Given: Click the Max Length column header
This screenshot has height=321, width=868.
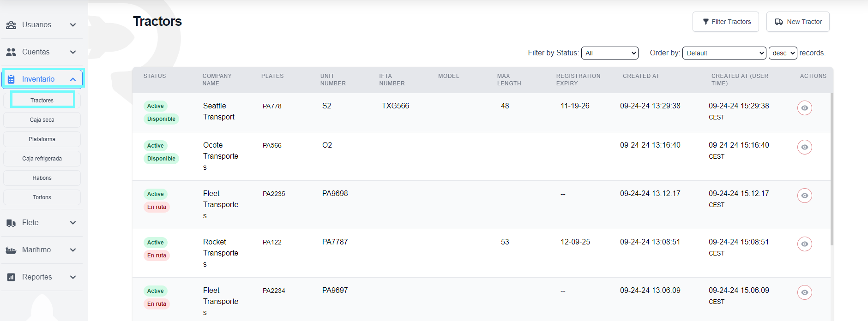Looking at the screenshot, I should click(x=509, y=80).
